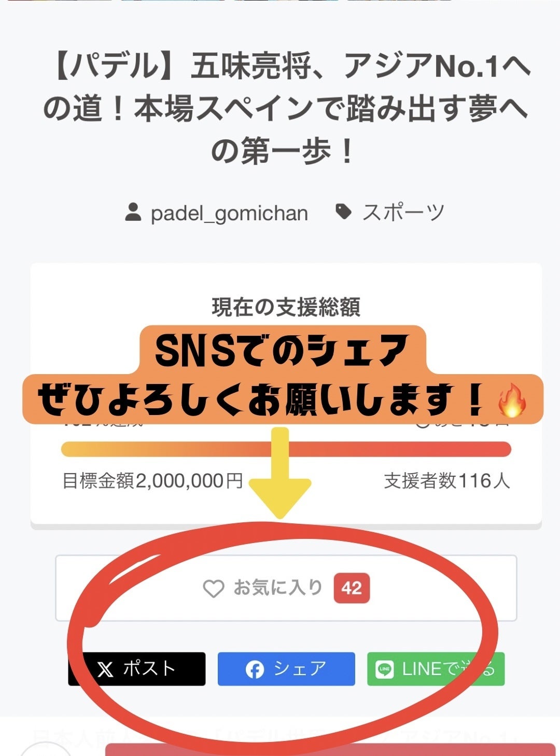
Task: Click the project title heading
Action: (x=286, y=109)
